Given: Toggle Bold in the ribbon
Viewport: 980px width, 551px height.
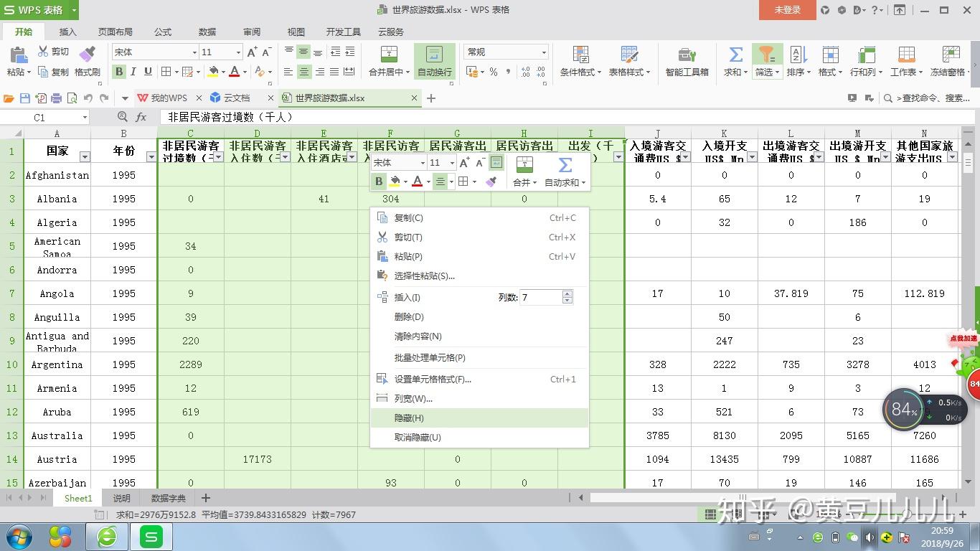Looking at the screenshot, I should click(119, 72).
